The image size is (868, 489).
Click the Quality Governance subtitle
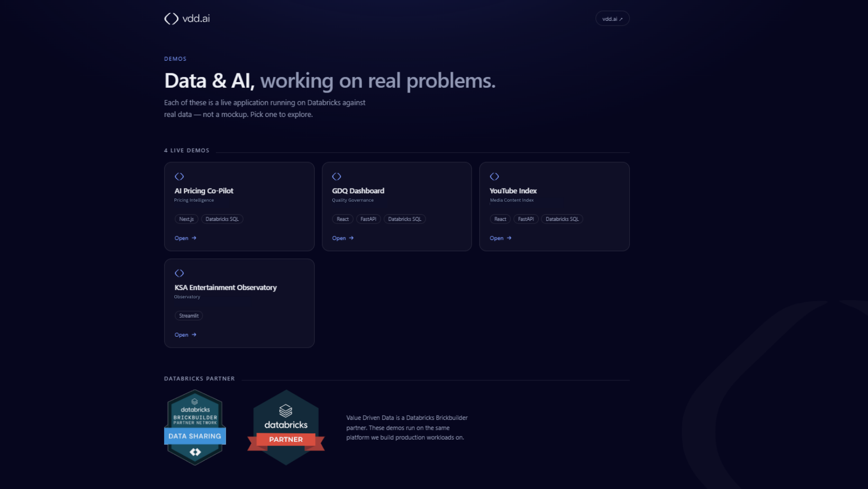coord(353,200)
